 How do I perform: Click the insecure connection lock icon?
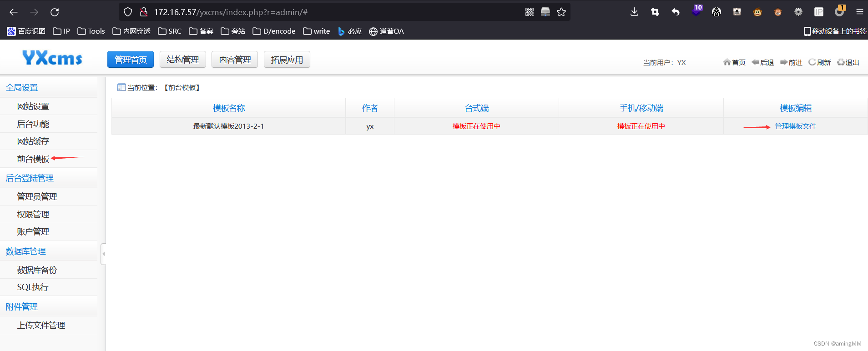click(144, 12)
